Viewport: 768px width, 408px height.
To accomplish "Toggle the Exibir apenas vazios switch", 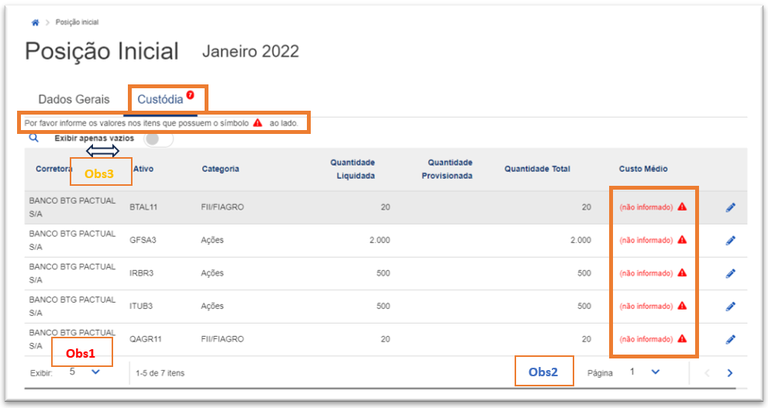I will pyautogui.click(x=158, y=139).
